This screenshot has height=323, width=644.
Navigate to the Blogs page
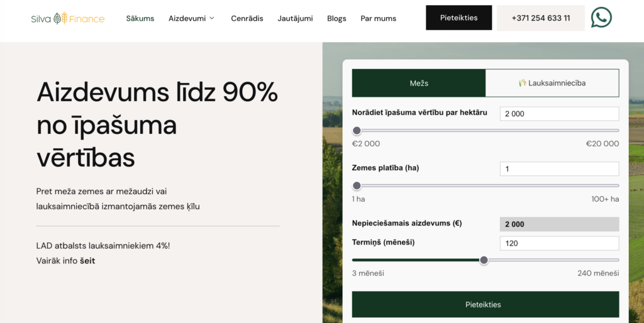(x=336, y=18)
